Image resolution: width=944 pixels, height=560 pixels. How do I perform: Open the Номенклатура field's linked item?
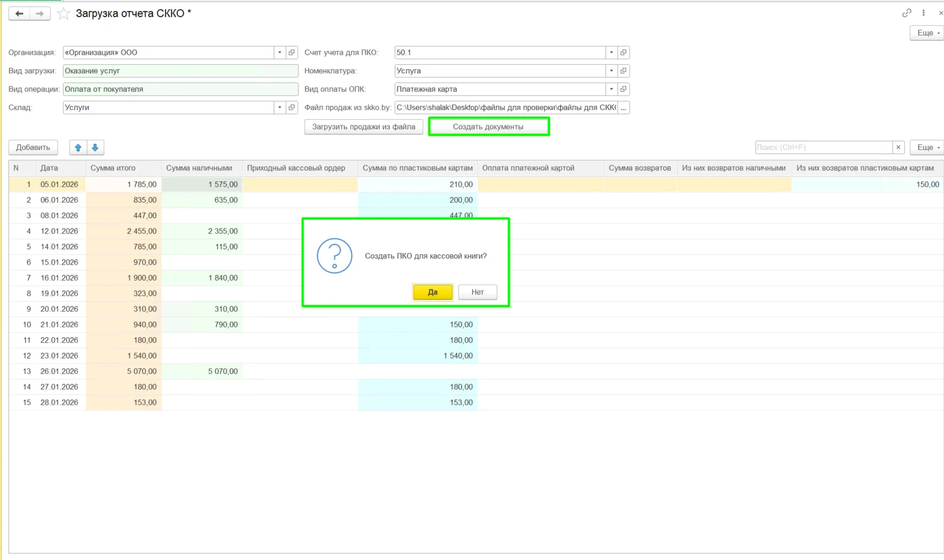point(623,71)
